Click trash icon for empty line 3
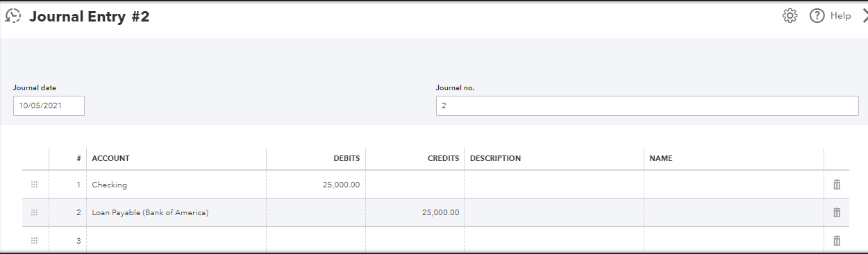868x254 pixels. [x=837, y=241]
